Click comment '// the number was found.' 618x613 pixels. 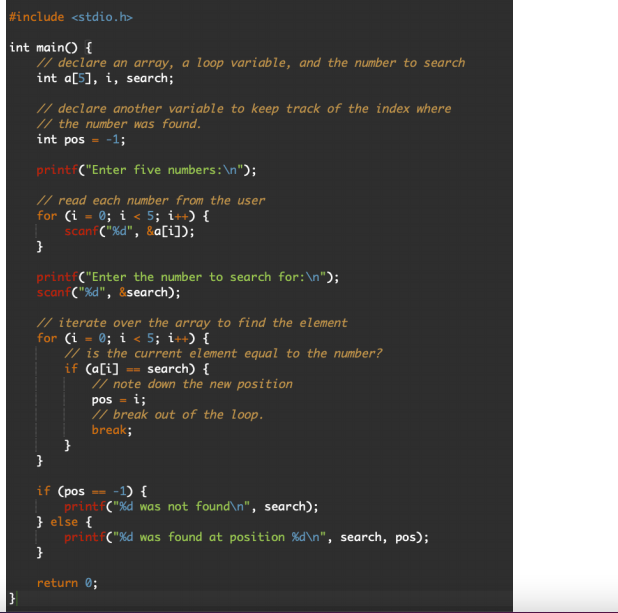click(x=119, y=124)
